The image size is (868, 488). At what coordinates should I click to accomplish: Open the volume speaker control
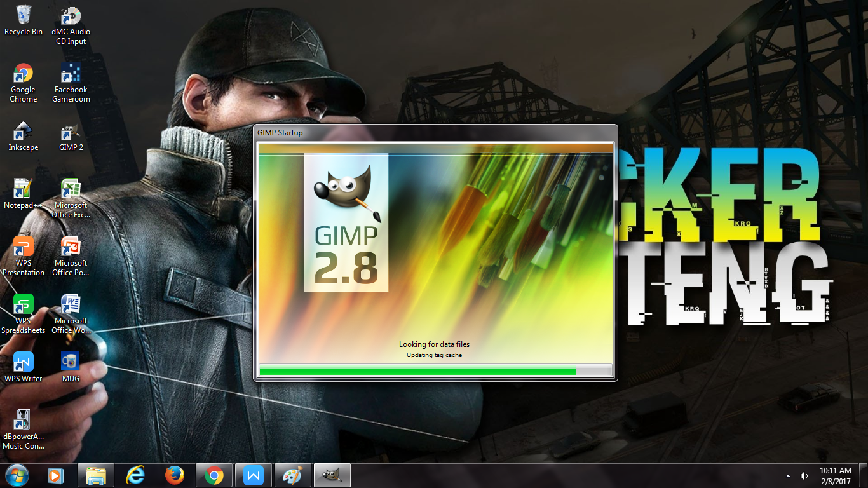(804, 476)
